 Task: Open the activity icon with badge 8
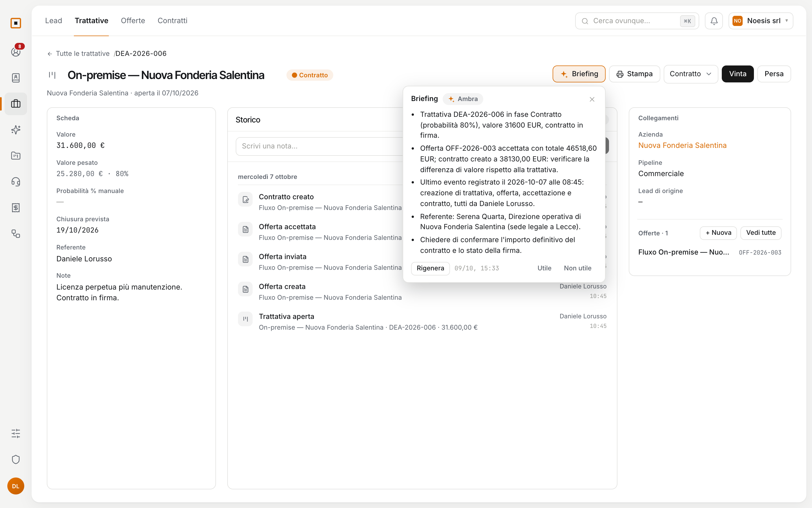tap(16, 52)
